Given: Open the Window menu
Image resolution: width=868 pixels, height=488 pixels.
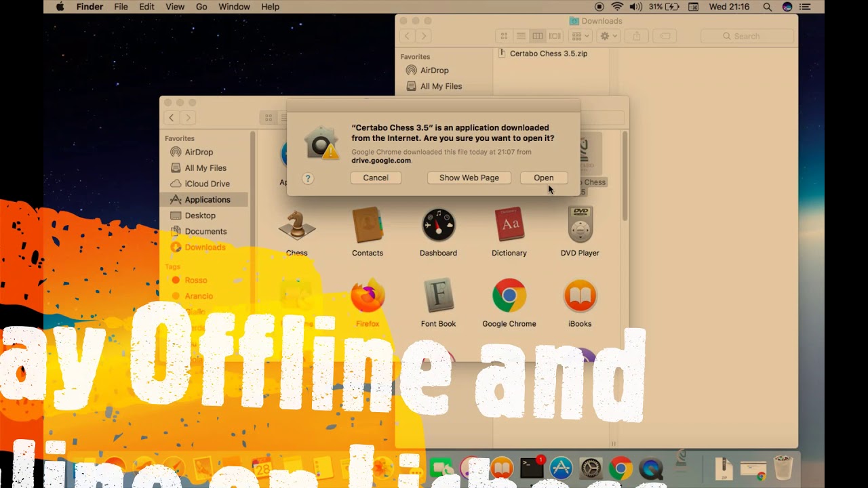Looking at the screenshot, I should pos(234,7).
